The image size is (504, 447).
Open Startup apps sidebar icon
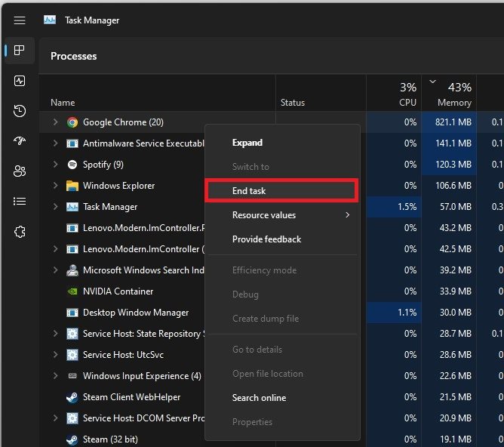coord(20,140)
